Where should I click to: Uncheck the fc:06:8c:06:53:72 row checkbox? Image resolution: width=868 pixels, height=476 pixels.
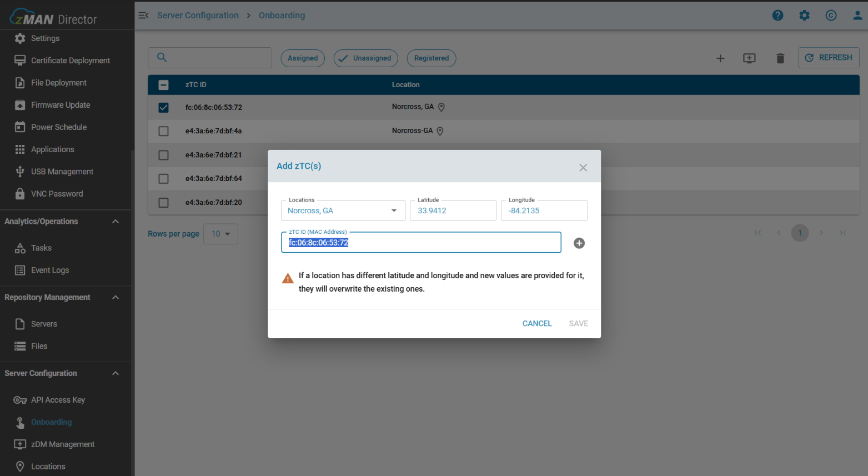[163, 108]
